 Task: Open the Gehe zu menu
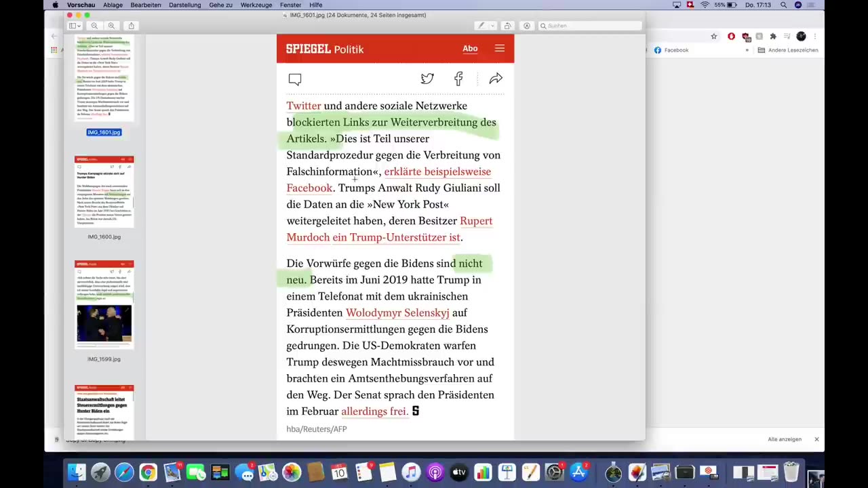coord(221,5)
